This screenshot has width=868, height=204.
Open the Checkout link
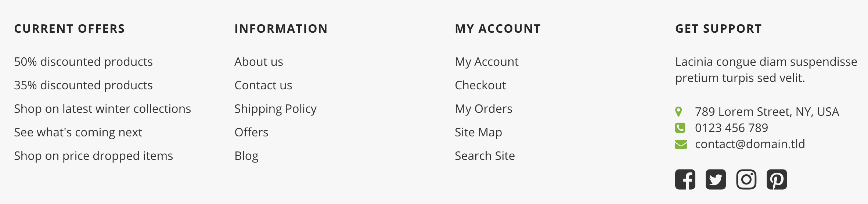(480, 85)
